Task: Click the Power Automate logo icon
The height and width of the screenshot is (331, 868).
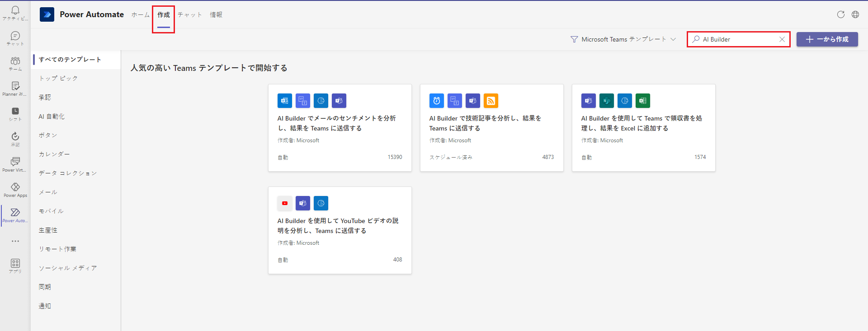Action: click(x=47, y=14)
